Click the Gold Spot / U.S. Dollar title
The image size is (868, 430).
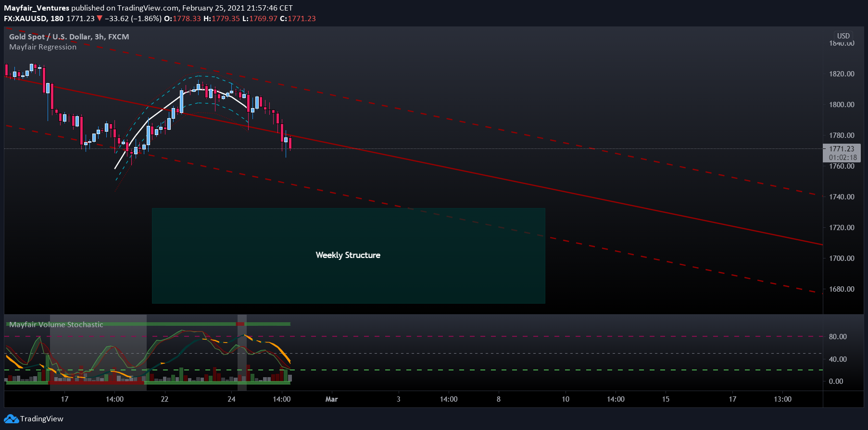coord(69,37)
